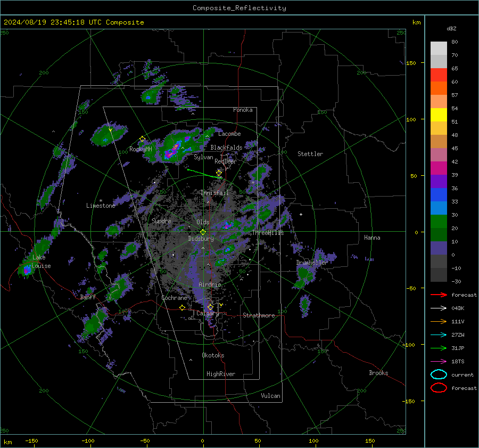Screen dimensions: 479x448
Task: Click the Airdrie city label
Action: [x=210, y=284]
